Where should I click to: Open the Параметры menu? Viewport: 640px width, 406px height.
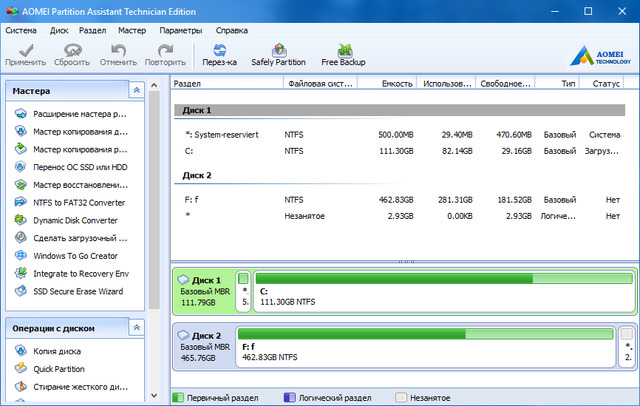tap(180, 30)
